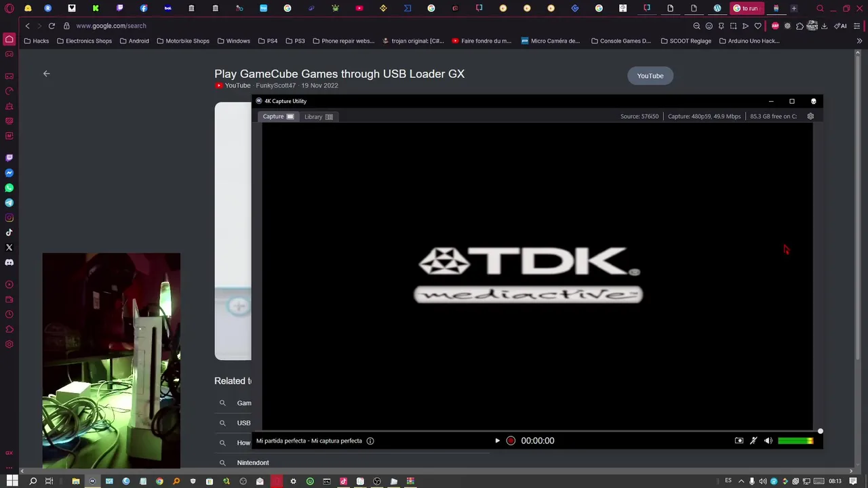Open the Phone repair websites bookmarks folder
Viewport: 868px width, 488px height.
tap(344, 41)
